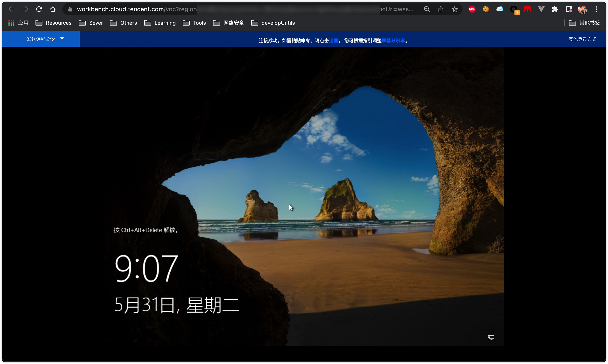608x364 pixels.
Task: Open the browser three-dot menu
Action: (x=597, y=9)
